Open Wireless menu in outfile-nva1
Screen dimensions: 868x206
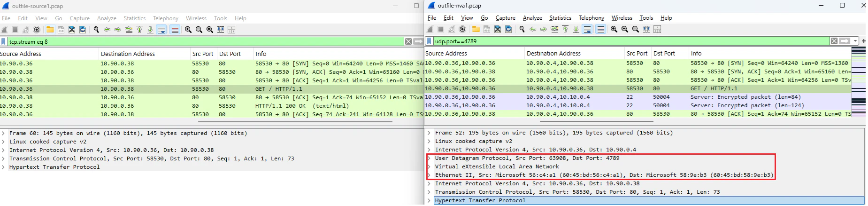(x=622, y=18)
